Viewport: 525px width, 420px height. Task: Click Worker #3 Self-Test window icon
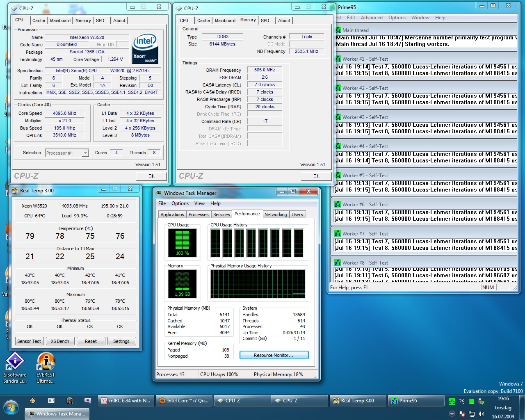[338, 117]
